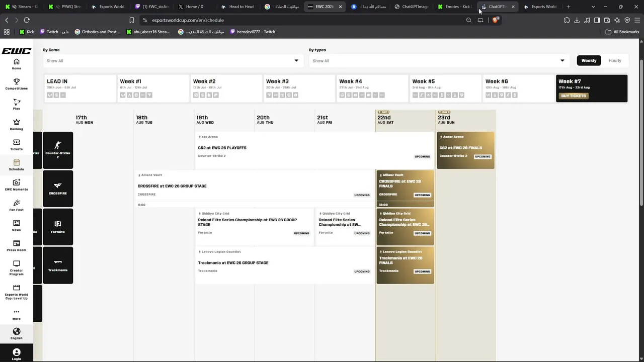The image size is (644, 362).
Task: Go to Play section in sidebar
Action: coord(16,104)
